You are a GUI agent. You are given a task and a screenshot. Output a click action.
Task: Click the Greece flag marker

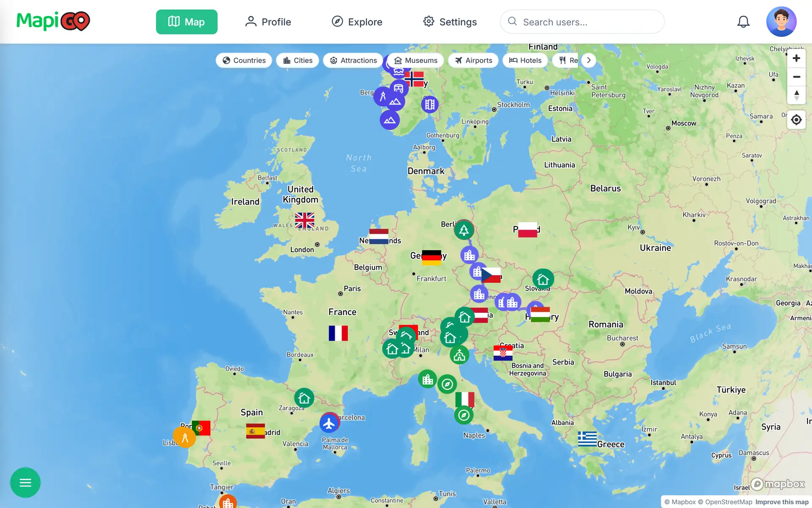coord(587,439)
